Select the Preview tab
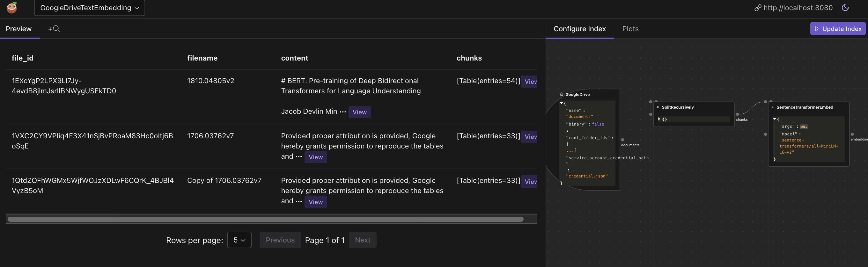The image size is (868, 267). click(x=18, y=29)
